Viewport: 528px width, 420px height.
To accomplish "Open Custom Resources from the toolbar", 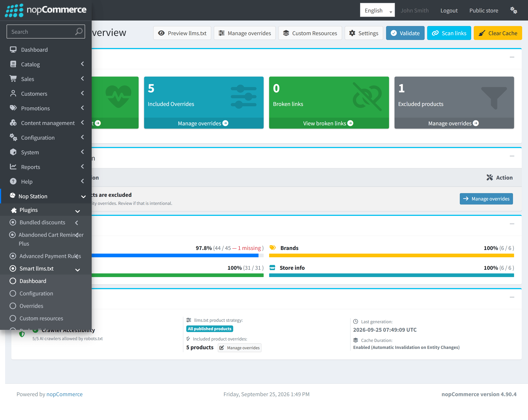I will click(x=310, y=33).
